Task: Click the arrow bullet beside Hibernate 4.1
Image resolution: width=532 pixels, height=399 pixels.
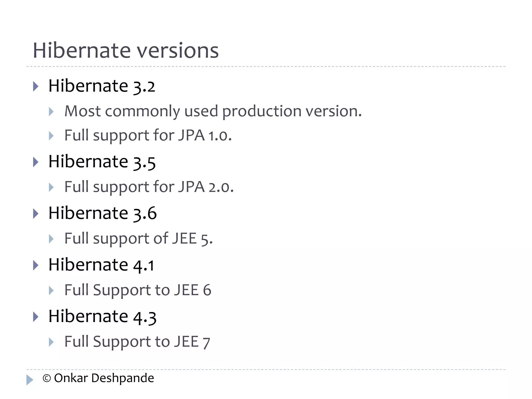Action: 36,265
